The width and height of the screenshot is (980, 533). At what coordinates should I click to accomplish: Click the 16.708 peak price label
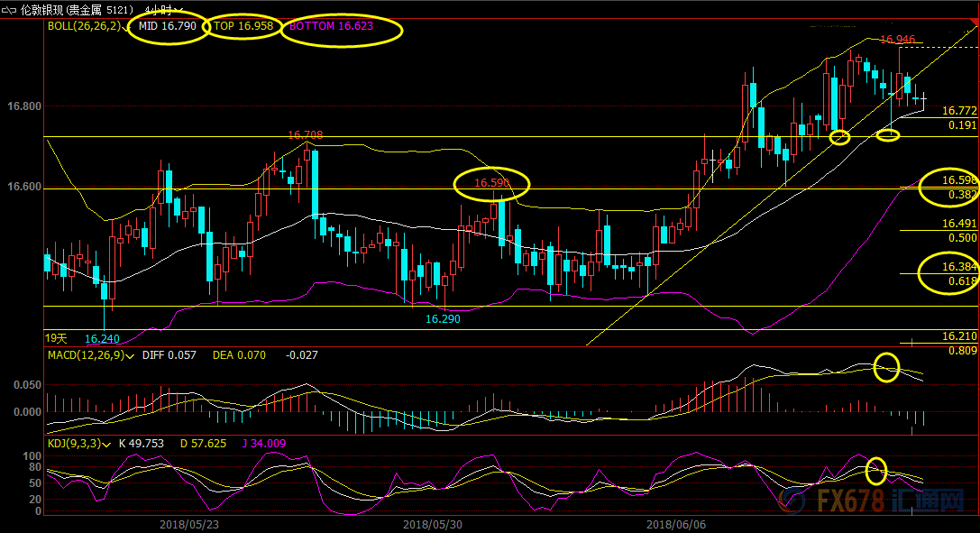coord(305,135)
